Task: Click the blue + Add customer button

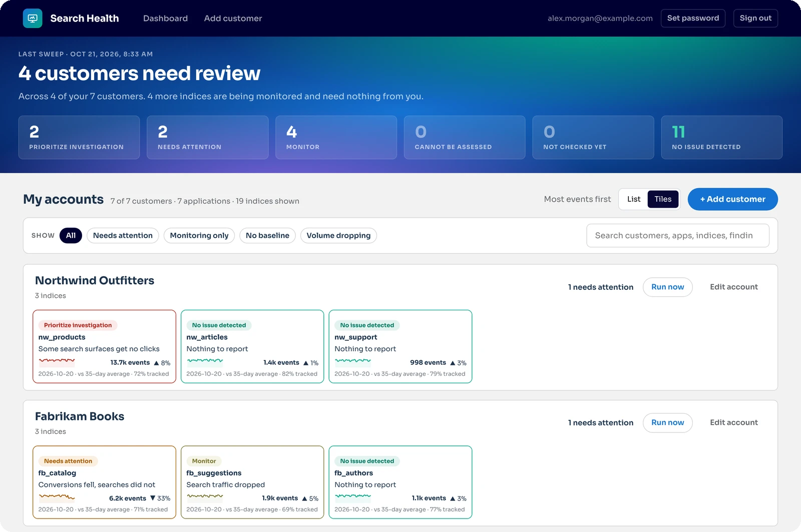Action: [732, 199]
